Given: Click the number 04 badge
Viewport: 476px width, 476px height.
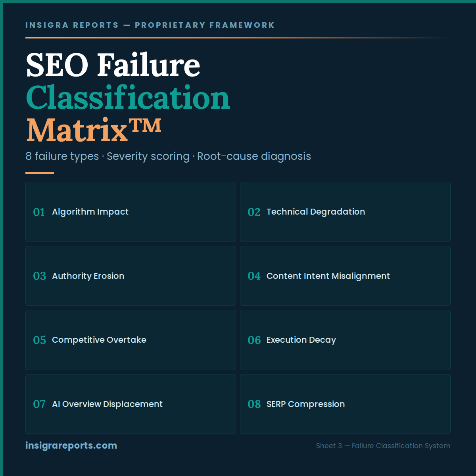Looking at the screenshot, I should click(x=254, y=276).
